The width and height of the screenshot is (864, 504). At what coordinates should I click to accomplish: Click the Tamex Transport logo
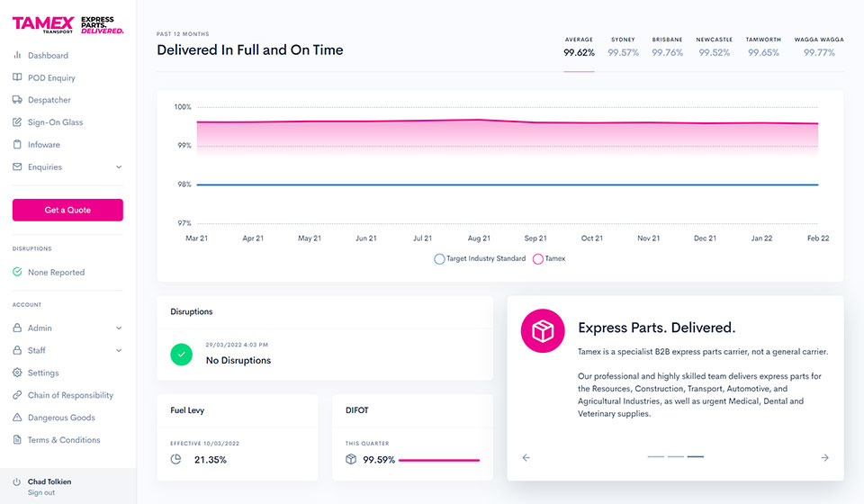(x=67, y=25)
